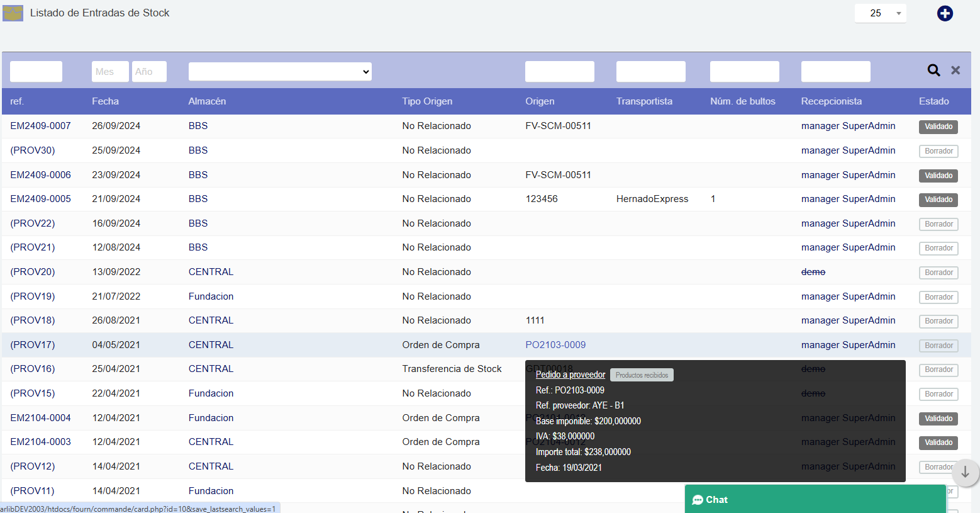
Task: Sort by Fecha column header
Action: click(x=105, y=101)
